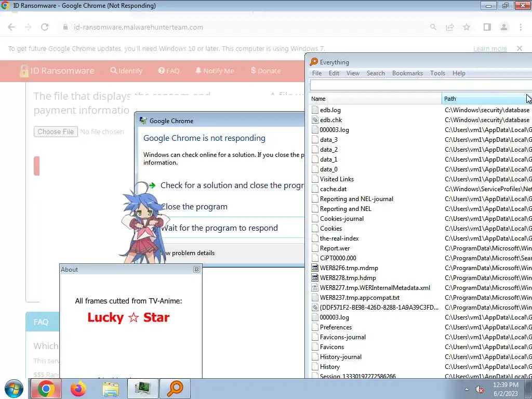
Task: Select Report.wer in the list
Action: [x=335, y=248]
